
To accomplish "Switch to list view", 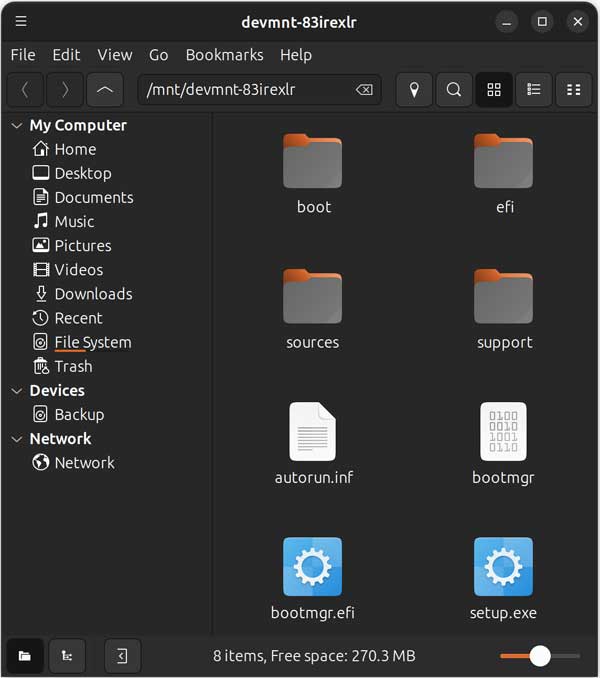I will click(534, 90).
